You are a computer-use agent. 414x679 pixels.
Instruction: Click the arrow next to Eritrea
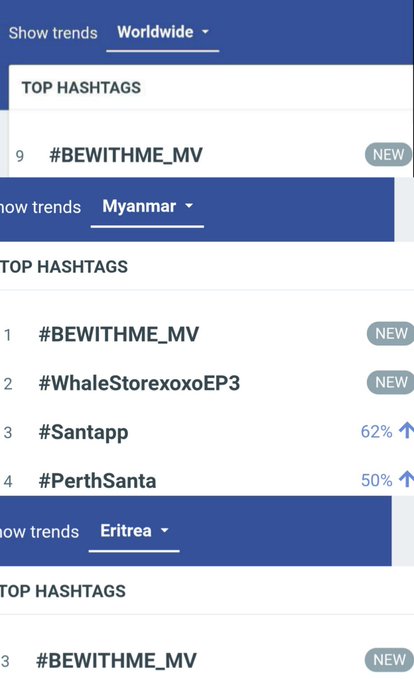[x=165, y=530]
